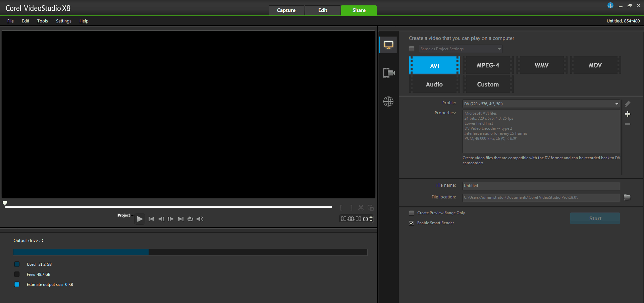
Task: Browse for file location folder icon
Action: (627, 197)
